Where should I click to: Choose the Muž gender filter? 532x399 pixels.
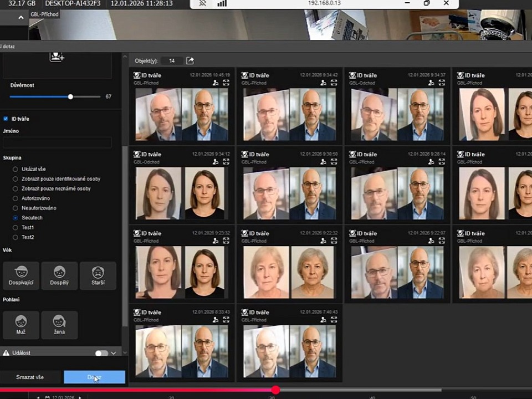(21, 325)
